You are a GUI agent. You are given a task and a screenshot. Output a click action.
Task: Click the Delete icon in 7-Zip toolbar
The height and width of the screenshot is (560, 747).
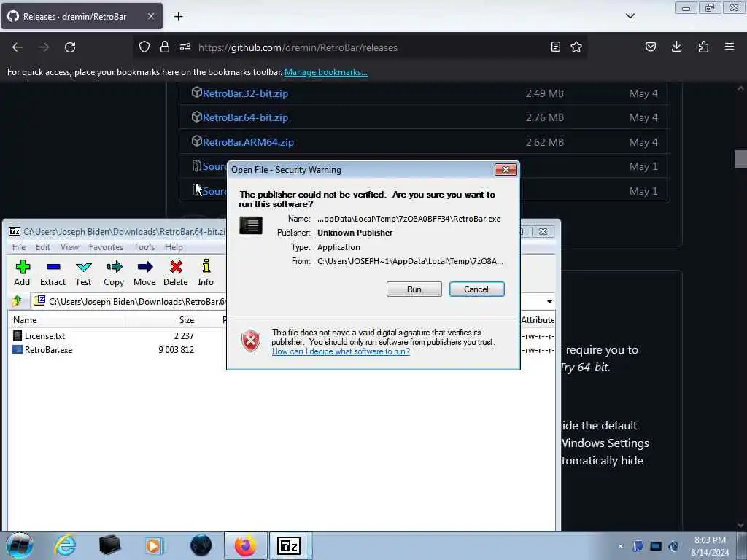175,273
